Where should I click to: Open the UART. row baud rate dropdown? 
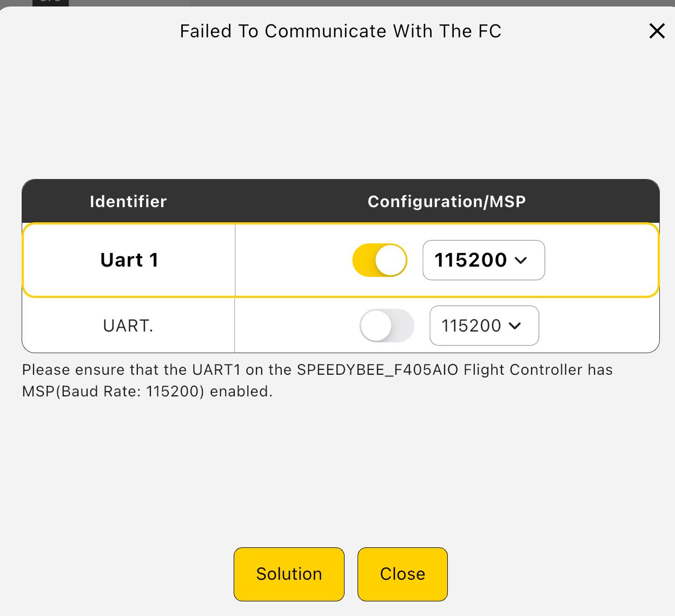pos(484,326)
